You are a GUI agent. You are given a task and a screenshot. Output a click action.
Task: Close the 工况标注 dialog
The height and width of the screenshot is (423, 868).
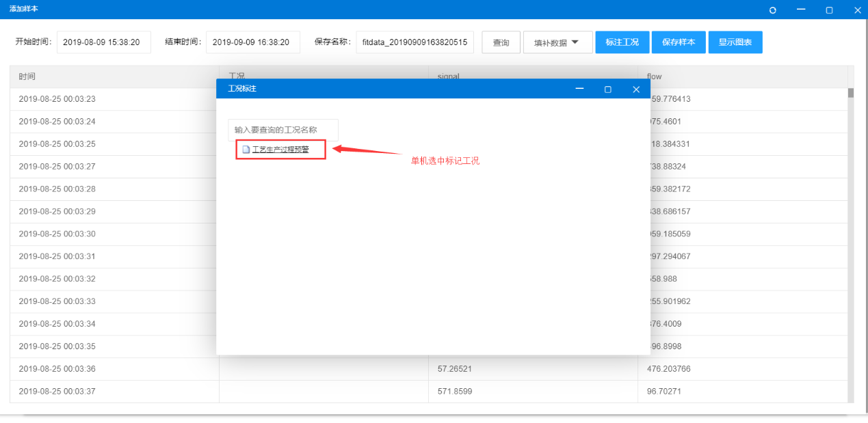coord(636,90)
